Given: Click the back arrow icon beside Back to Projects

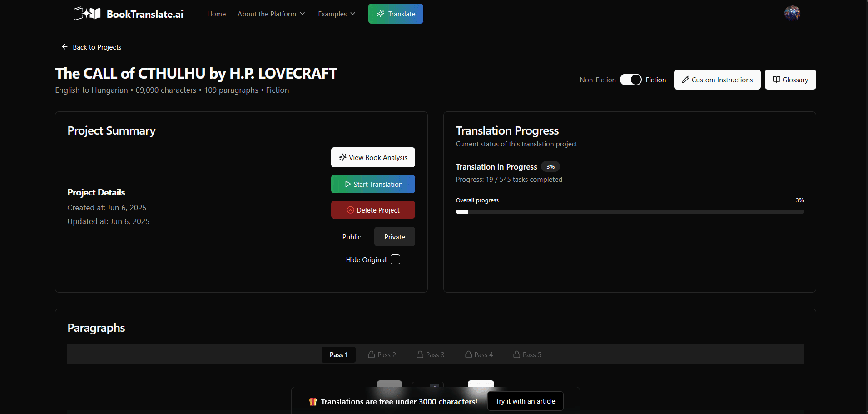Looking at the screenshot, I should pos(64,47).
